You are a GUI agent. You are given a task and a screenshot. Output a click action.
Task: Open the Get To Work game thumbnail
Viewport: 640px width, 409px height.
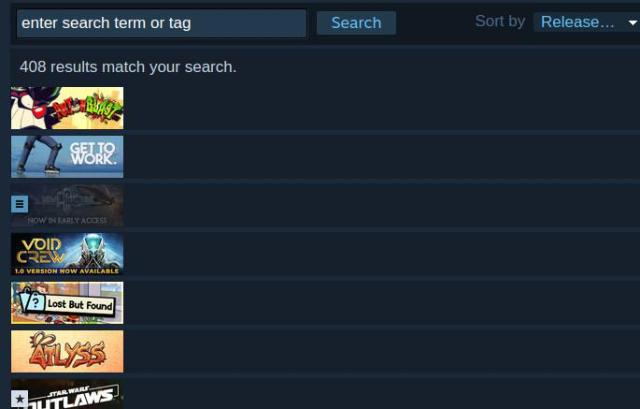(67, 157)
